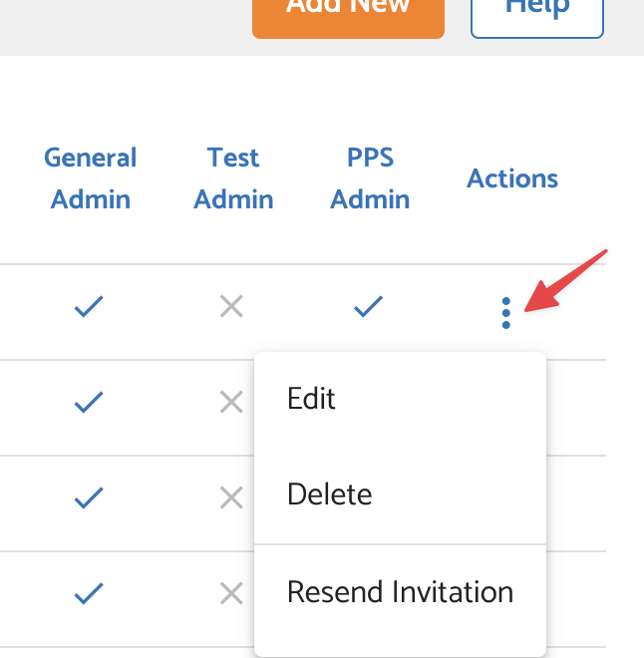
Task: Click Test Admin X mark in third row
Action: [x=231, y=496]
